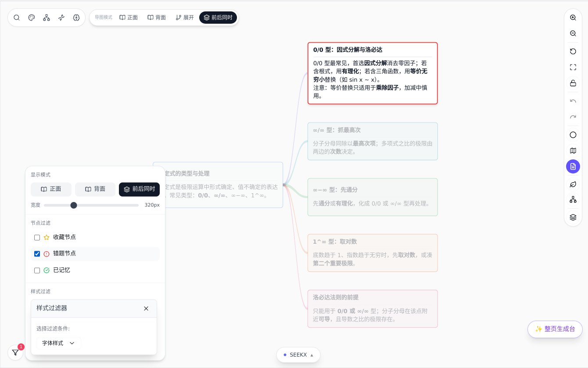This screenshot has width=588, height=368.
Task: Click the sparkle icon in the top toolbar
Action: pos(61,18)
